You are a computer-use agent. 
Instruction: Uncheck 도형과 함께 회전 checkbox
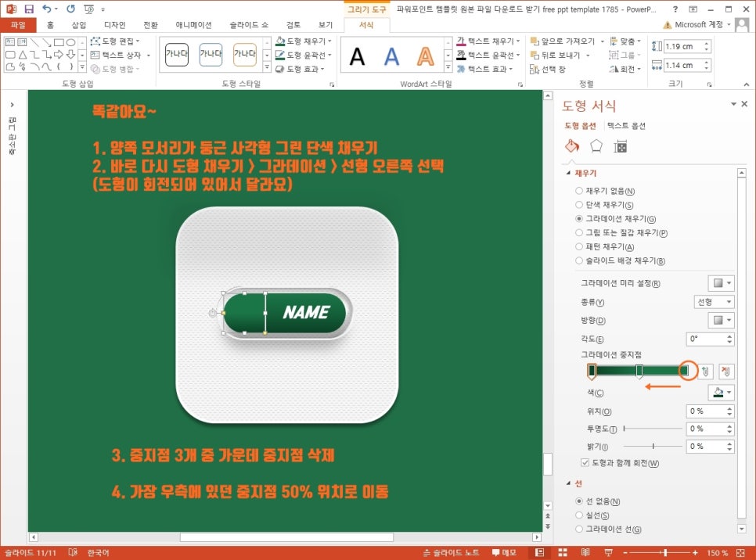coord(585,462)
